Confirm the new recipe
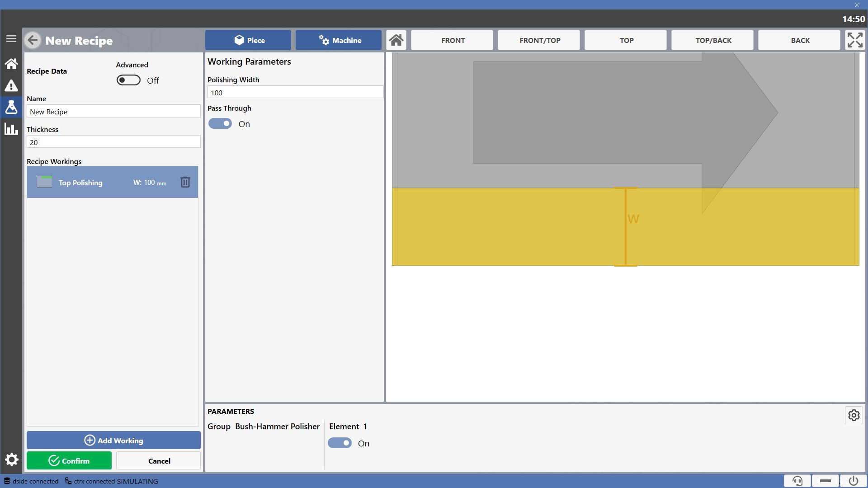 click(x=69, y=461)
